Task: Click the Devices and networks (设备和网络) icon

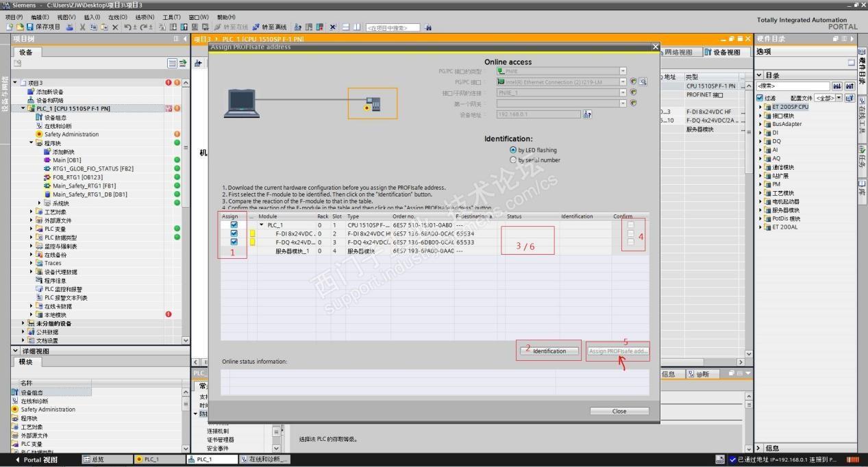Action: [x=31, y=100]
